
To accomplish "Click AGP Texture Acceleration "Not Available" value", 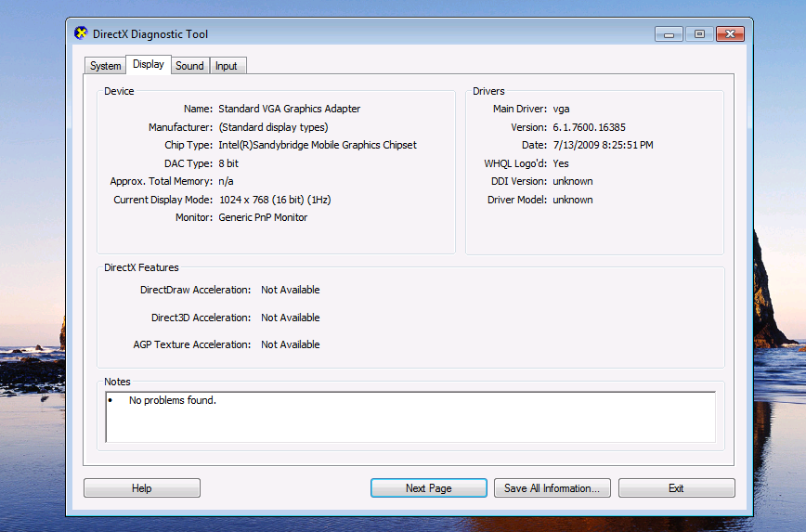I will 291,344.
